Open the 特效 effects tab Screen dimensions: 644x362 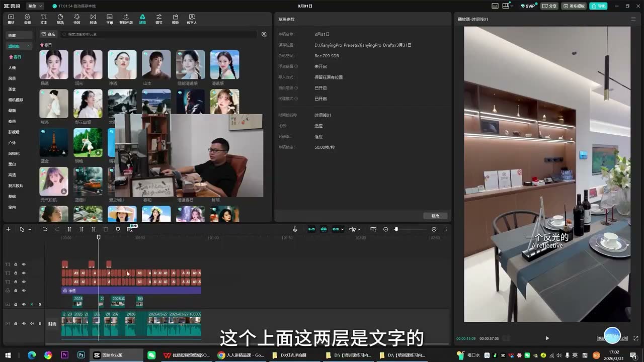point(76,19)
